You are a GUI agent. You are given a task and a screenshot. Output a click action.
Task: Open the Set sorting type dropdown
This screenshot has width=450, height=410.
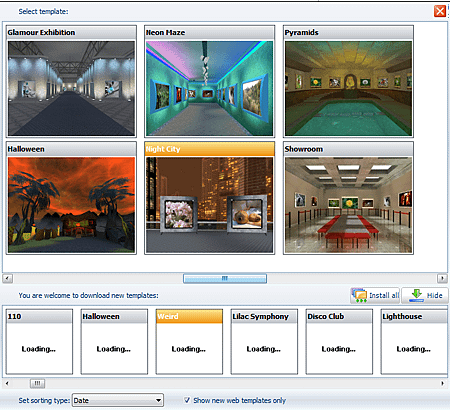pyautogui.click(x=118, y=400)
